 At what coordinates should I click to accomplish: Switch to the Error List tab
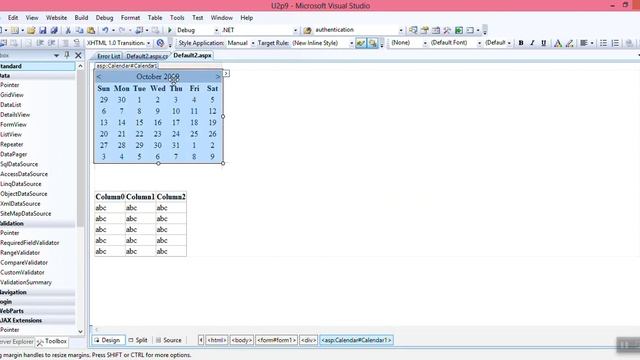point(108,56)
